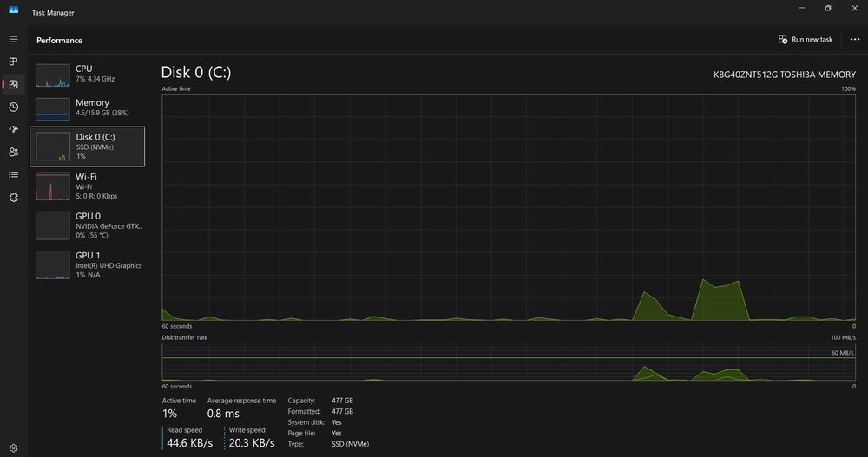
Task: Open the Processes page icon
Action: tap(13, 62)
